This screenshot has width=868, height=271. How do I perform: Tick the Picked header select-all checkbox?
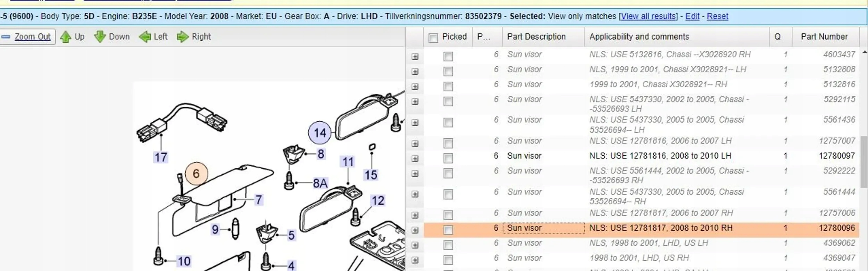[x=433, y=38]
